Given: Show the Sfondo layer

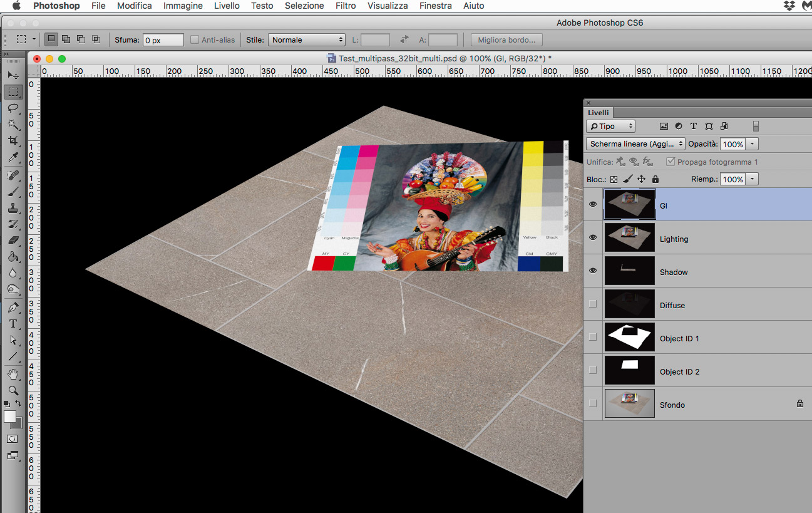Looking at the screenshot, I should 593,403.
